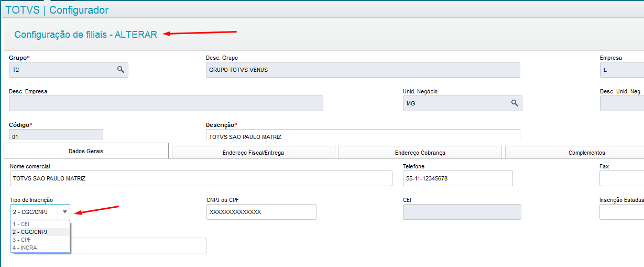Click the CNPJ ou CPF input field
The height and width of the screenshot is (267, 644).
click(261, 212)
